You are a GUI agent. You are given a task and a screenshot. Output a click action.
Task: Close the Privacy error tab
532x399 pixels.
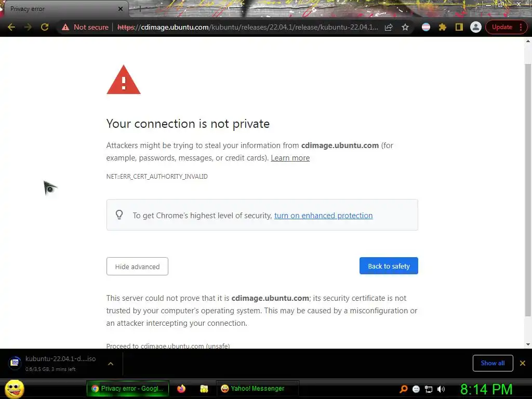tap(121, 9)
